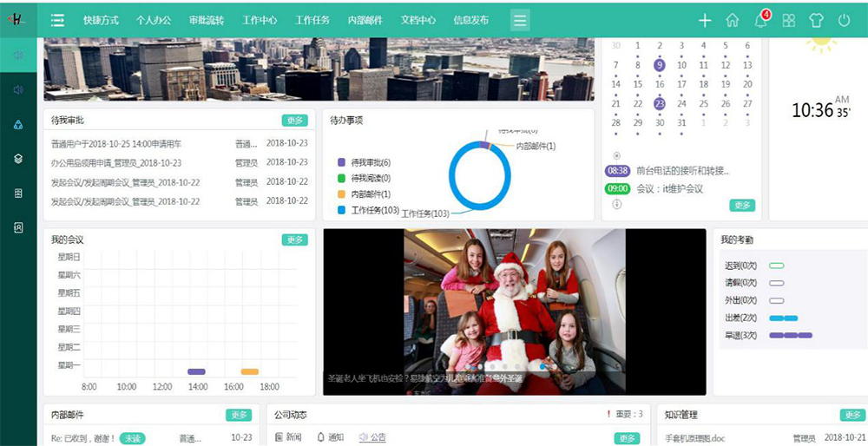Click the 未读 unread badge
The height and width of the screenshot is (446, 868).
pos(132,438)
